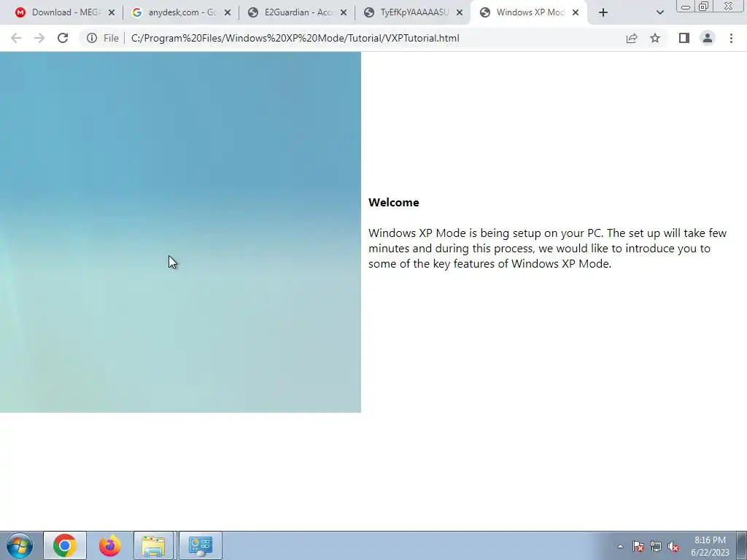
Task: Open the Windows Start menu orb
Action: coord(20,545)
